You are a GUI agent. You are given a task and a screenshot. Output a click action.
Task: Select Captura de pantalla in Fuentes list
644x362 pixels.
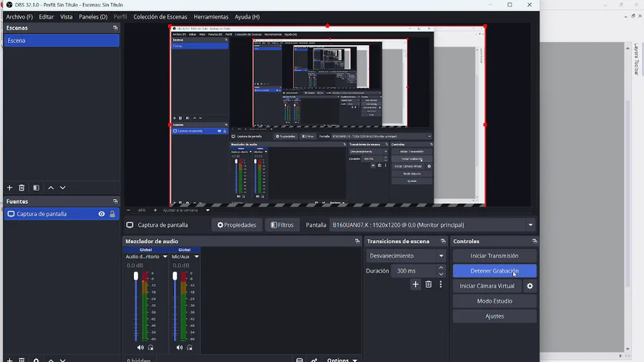(62, 214)
